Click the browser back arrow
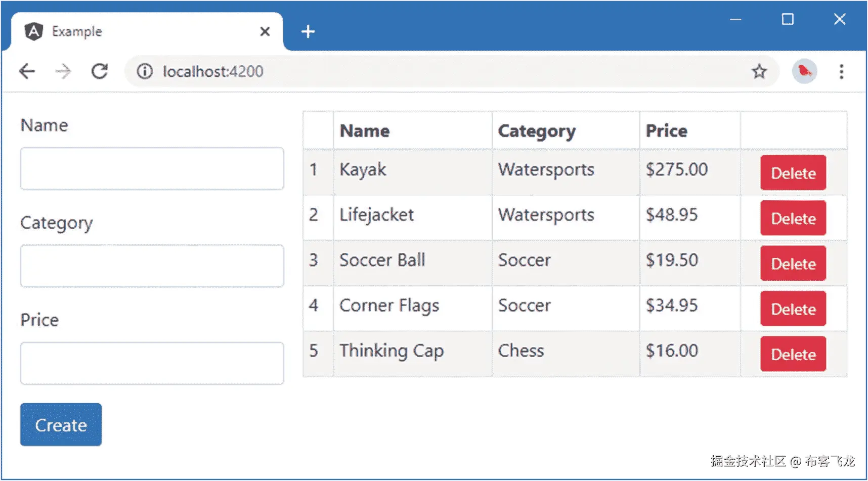The height and width of the screenshot is (481, 868). (x=27, y=71)
